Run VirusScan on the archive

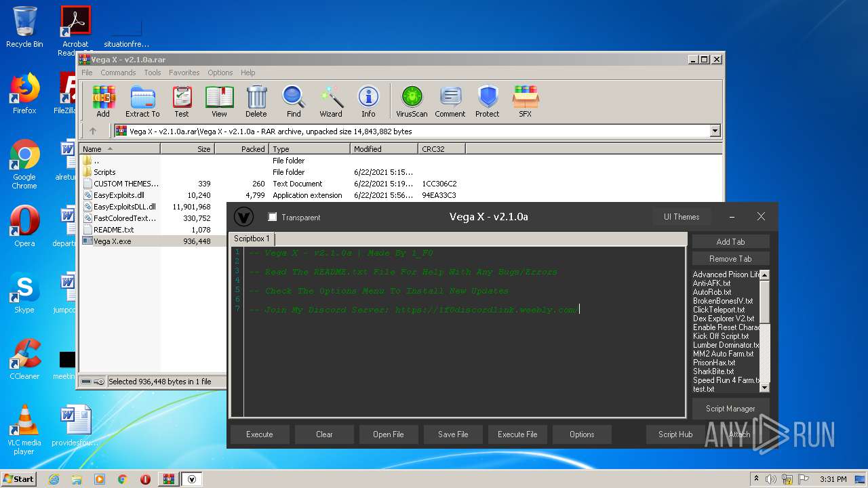tap(412, 102)
